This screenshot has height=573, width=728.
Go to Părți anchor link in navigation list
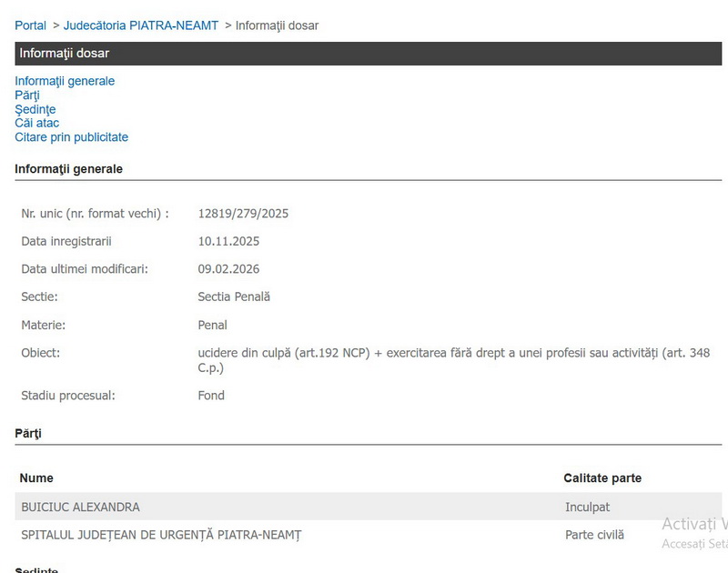tap(27, 95)
